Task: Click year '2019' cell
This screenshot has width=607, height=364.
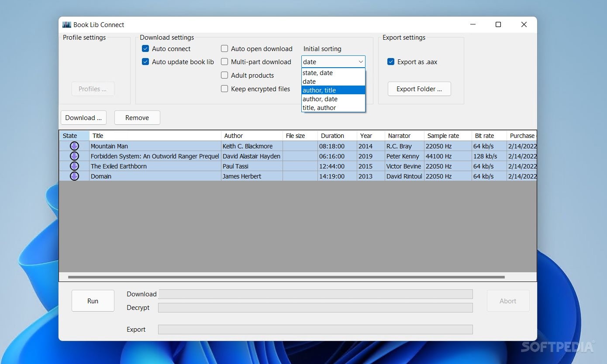Action: [x=371, y=156]
